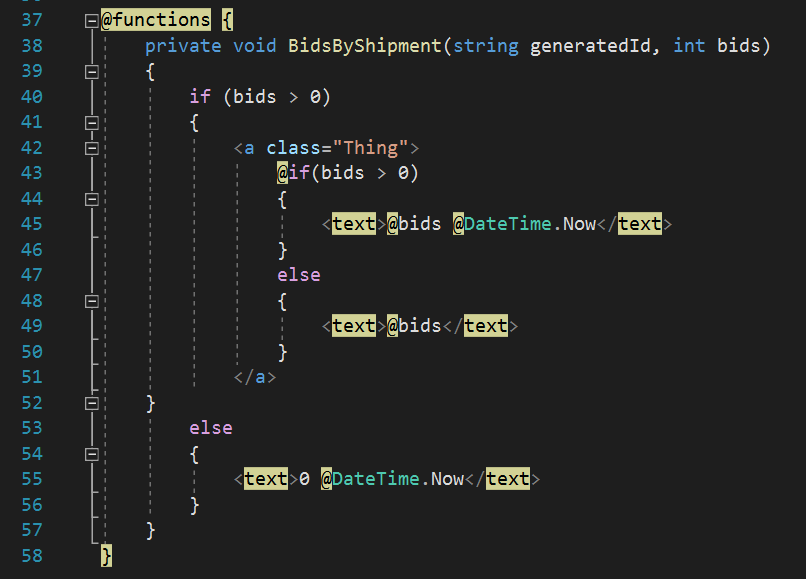Click line number 40 in the gutter
The width and height of the screenshot is (806, 579).
pyautogui.click(x=32, y=96)
